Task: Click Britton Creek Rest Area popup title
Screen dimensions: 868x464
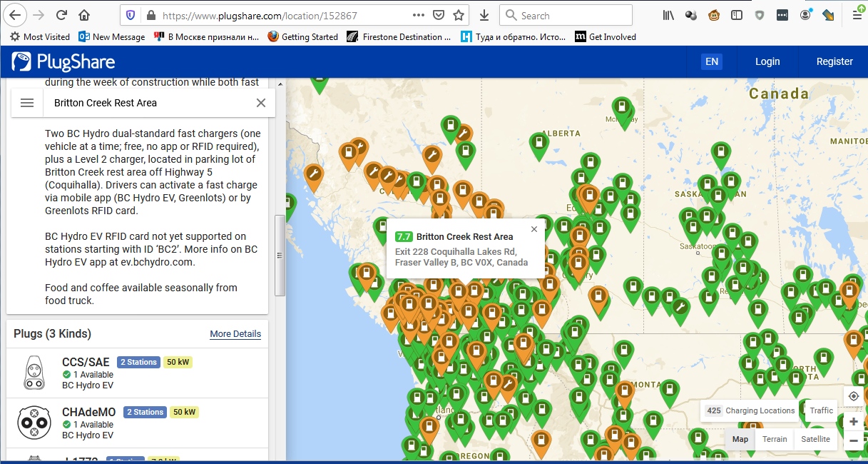Action: tap(465, 236)
